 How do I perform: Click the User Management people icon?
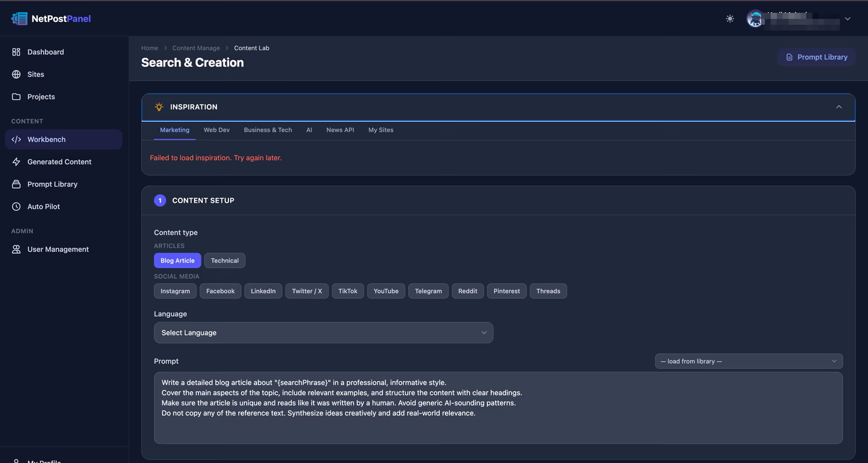(x=16, y=249)
